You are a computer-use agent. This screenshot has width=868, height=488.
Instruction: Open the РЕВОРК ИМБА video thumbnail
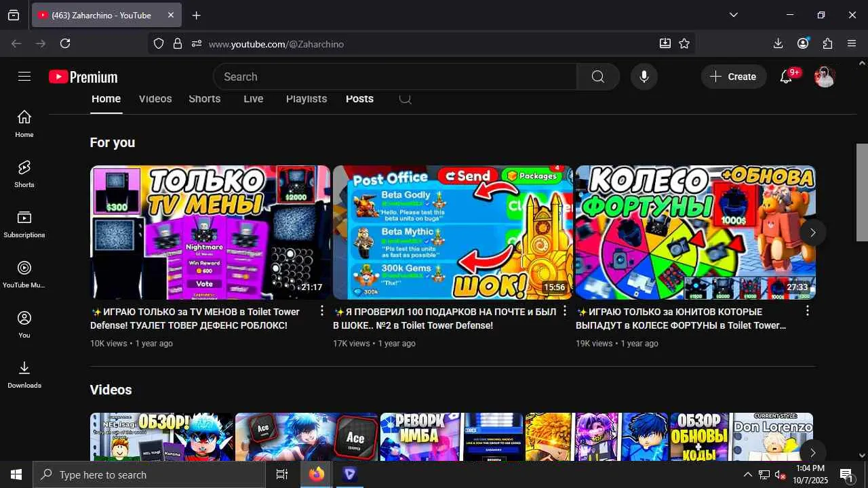click(452, 437)
